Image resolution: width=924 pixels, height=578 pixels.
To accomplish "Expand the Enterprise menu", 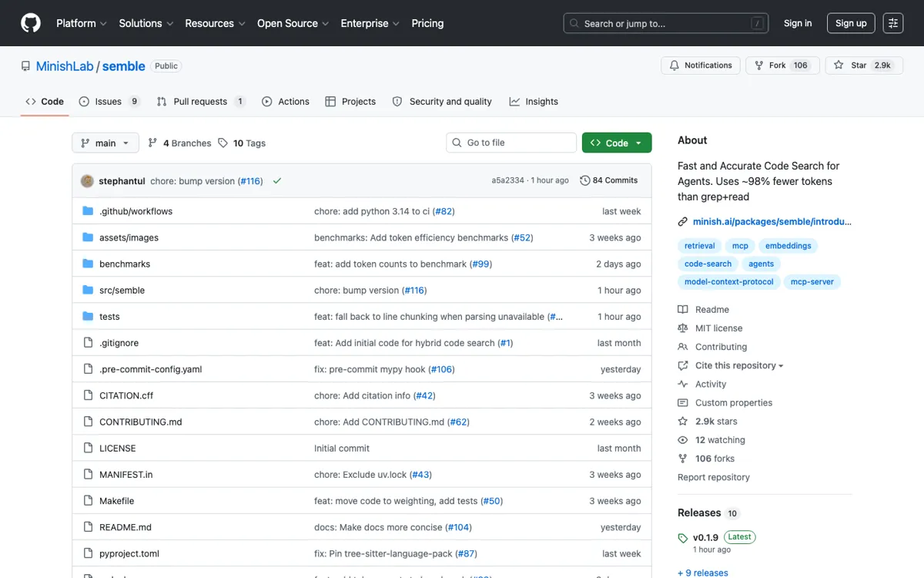I will pos(370,23).
